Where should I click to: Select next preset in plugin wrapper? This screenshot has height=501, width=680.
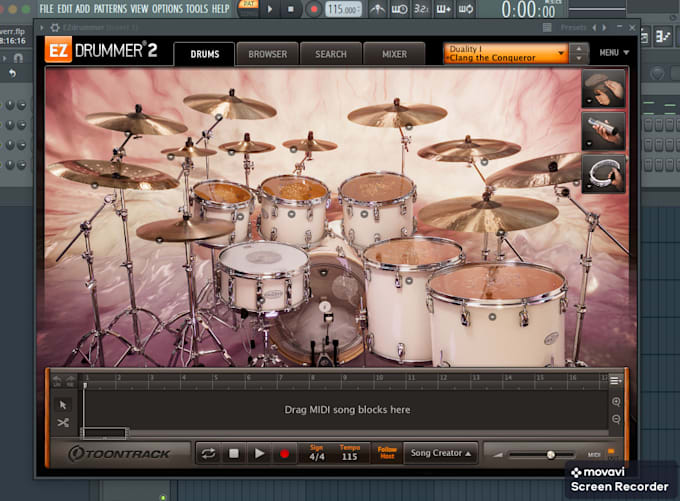coord(604,27)
